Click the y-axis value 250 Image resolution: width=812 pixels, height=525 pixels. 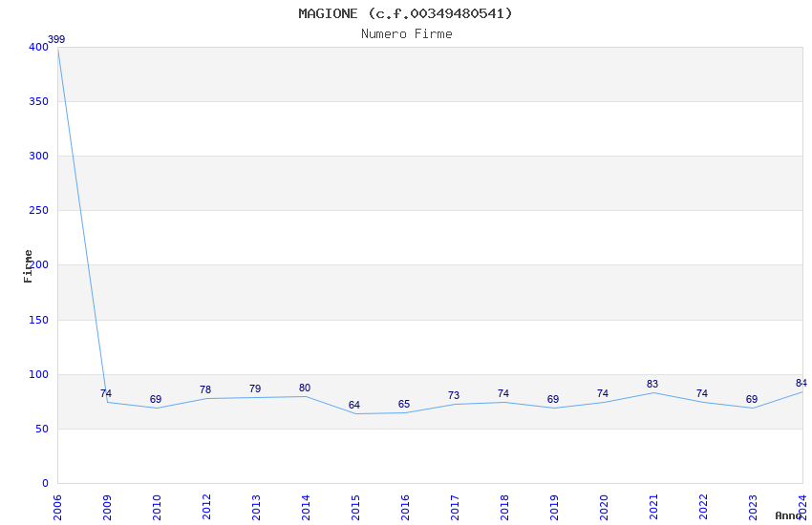39,210
